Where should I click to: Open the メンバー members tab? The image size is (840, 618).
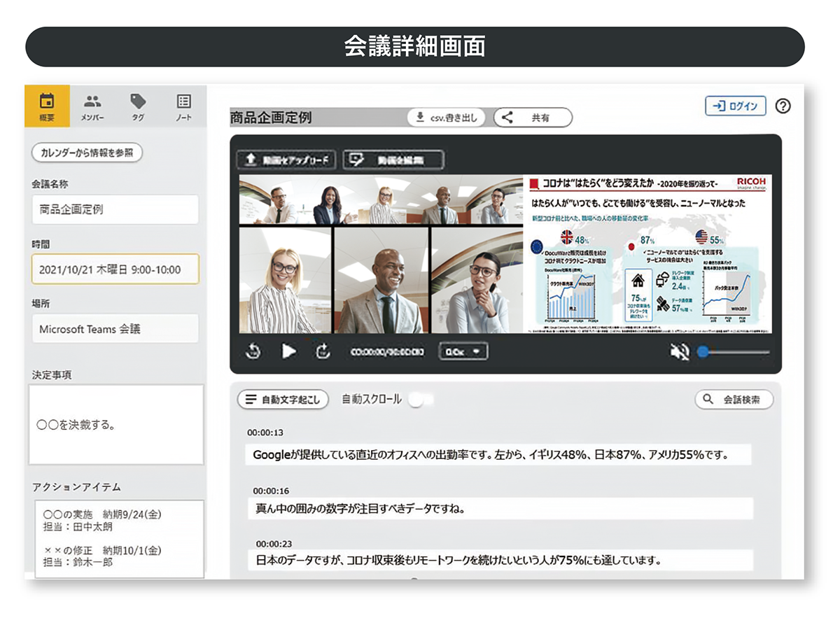pos(92,106)
